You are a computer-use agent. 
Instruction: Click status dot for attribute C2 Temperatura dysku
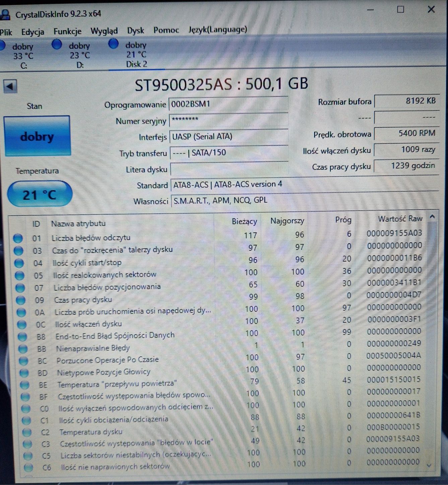coord(27,432)
